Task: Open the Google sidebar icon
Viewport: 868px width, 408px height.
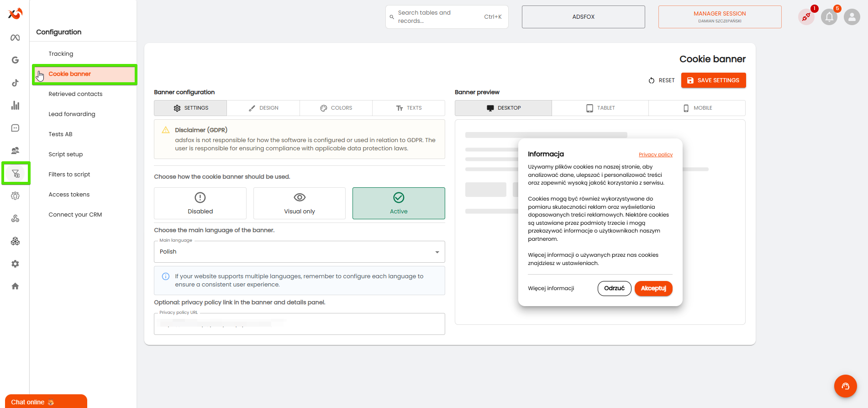Action: [15, 60]
